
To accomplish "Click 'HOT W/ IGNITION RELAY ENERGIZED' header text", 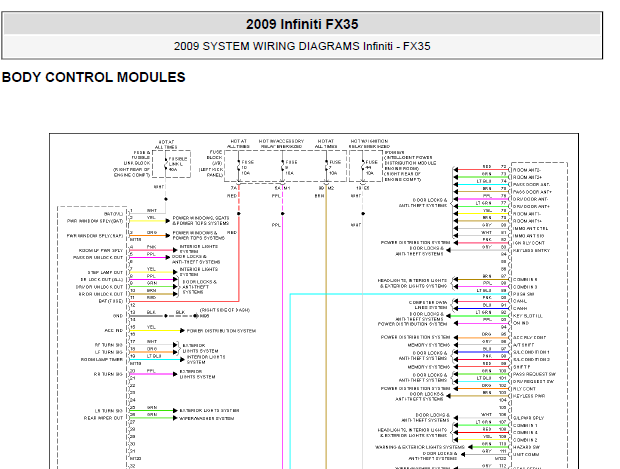I will click(369, 144).
